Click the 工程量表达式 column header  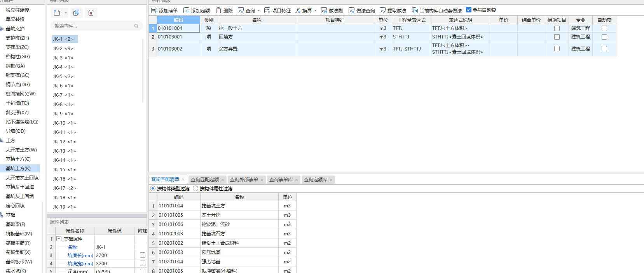(411, 20)
